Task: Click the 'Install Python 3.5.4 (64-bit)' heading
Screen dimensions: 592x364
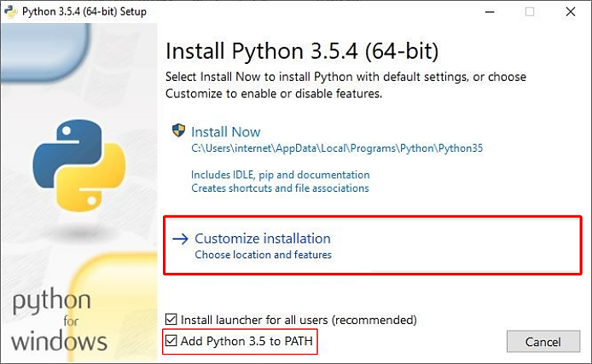Action: point(301,51)
